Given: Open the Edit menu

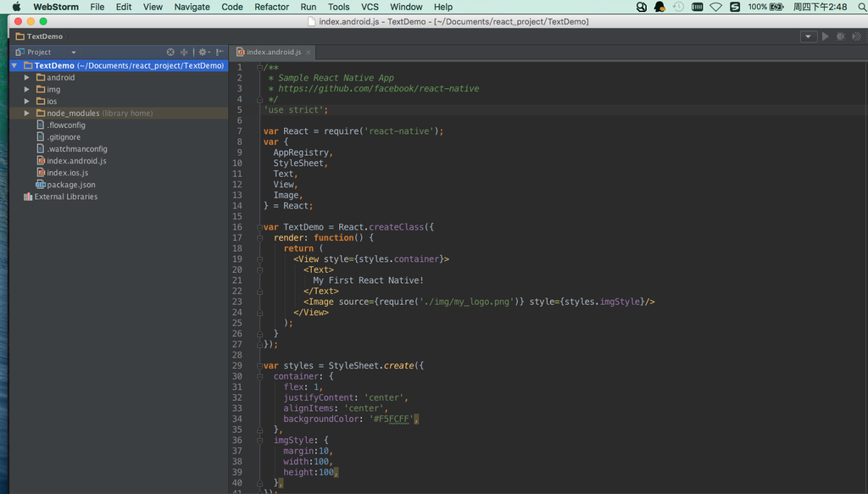Looking at the screenshot, I should pos(124,7).
